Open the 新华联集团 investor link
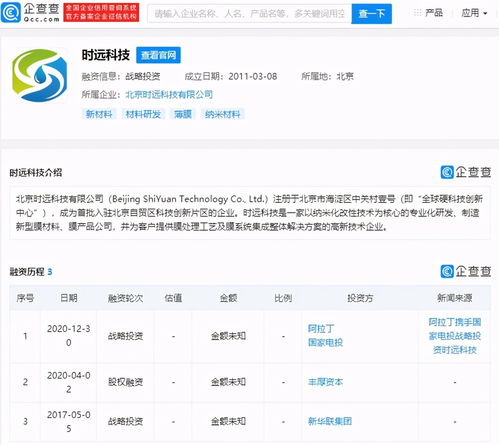The width and height of the screenshot is (499, 445). pos(330,421)
